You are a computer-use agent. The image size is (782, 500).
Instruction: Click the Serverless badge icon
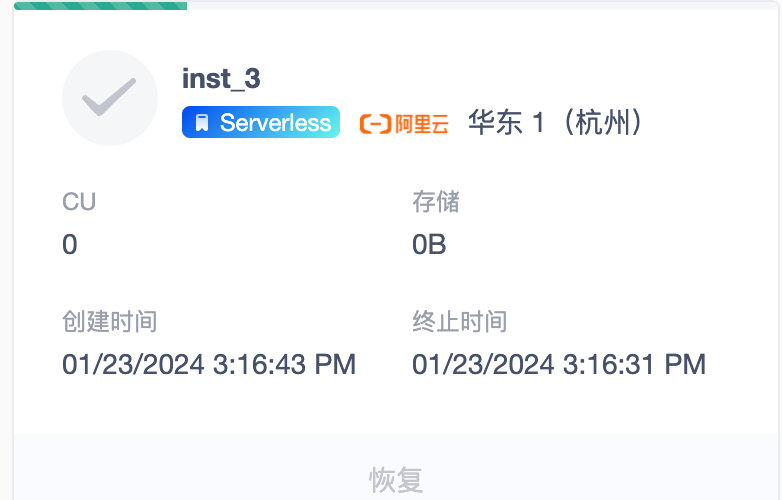202,123
